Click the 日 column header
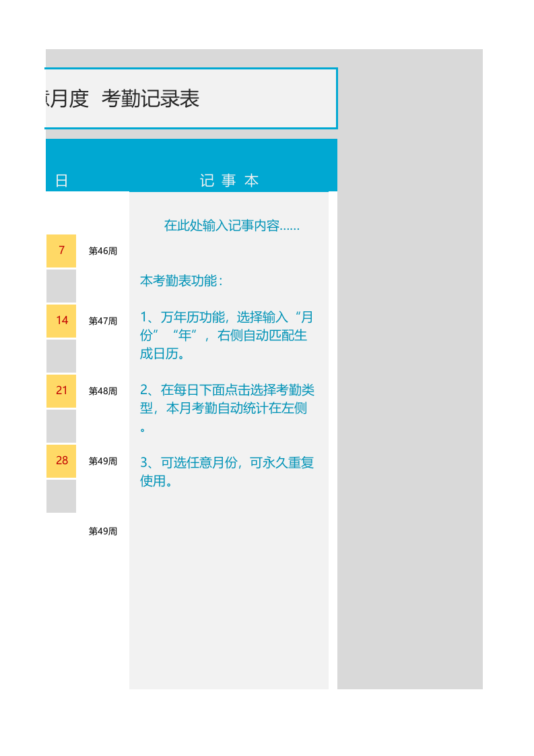 click(x=62, y=181)
